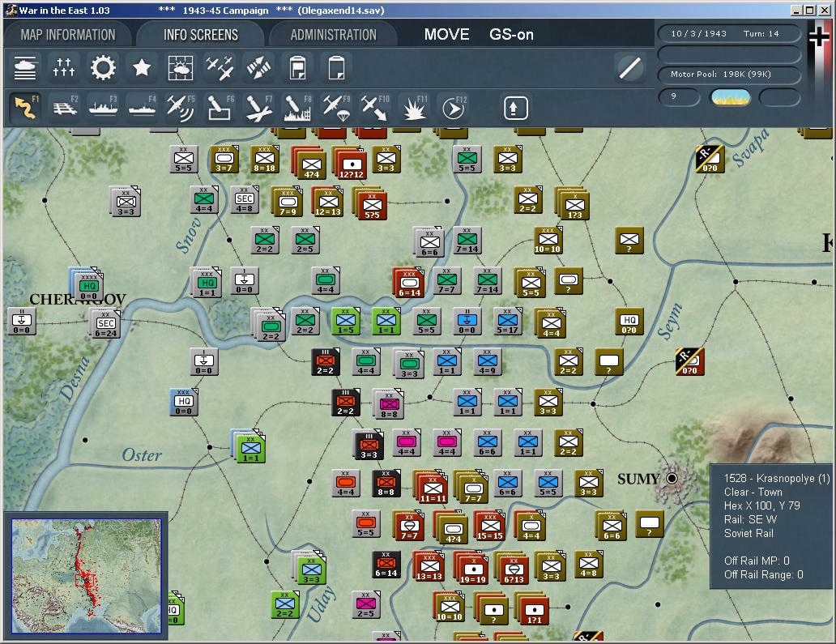Select the 19=19 Soviet unit counter
Screen dimensions: 836x644
(x=473, y=570)
